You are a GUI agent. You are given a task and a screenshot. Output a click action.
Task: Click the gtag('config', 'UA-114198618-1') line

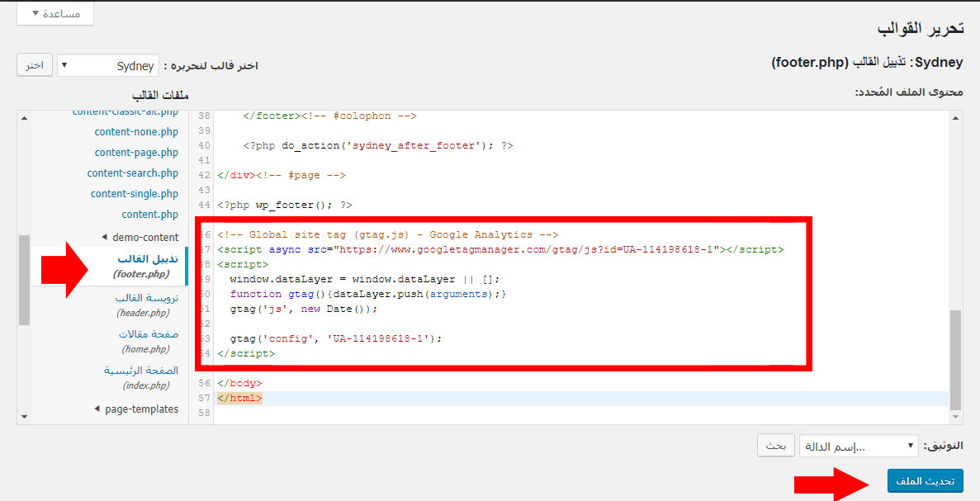click(336, 338)
